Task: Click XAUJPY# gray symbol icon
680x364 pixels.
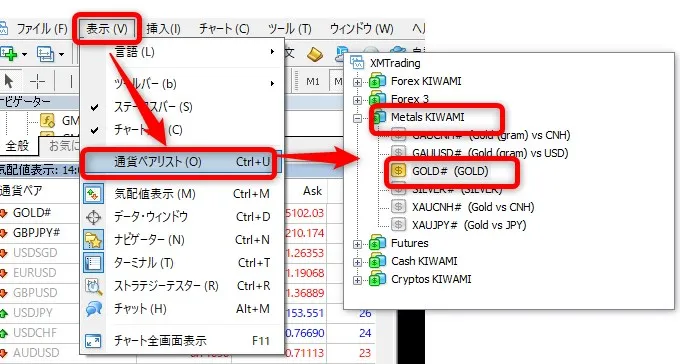Action: point(398,224)
